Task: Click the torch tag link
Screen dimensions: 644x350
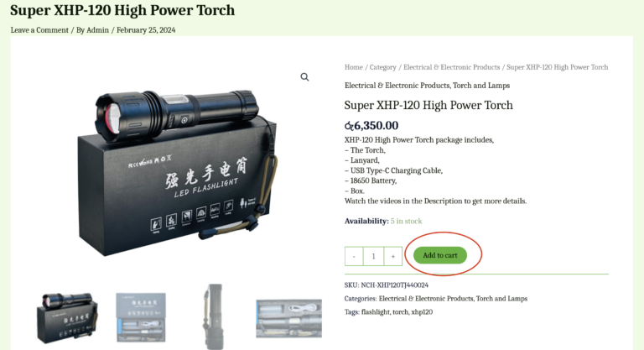Action: click(401, 311)
